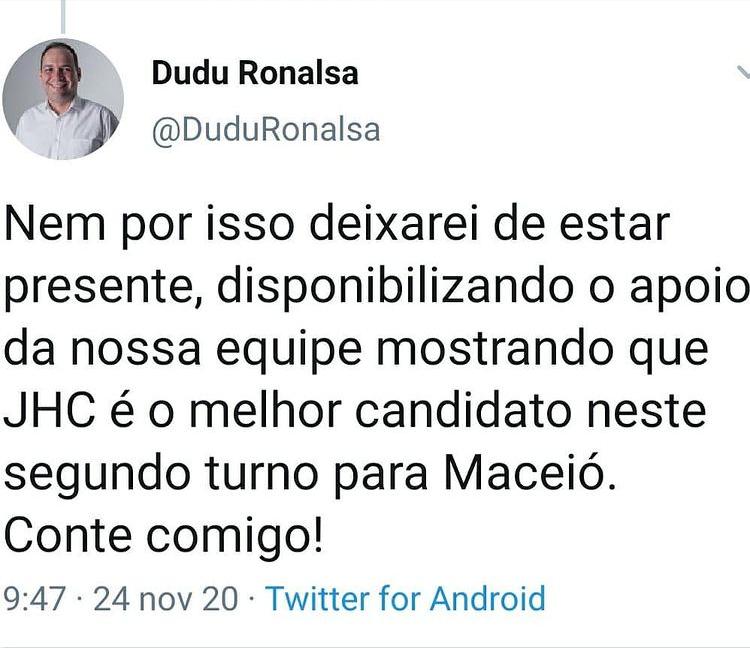
Task: Click the 24 nov 20 date
Action: tap(165, 599)
